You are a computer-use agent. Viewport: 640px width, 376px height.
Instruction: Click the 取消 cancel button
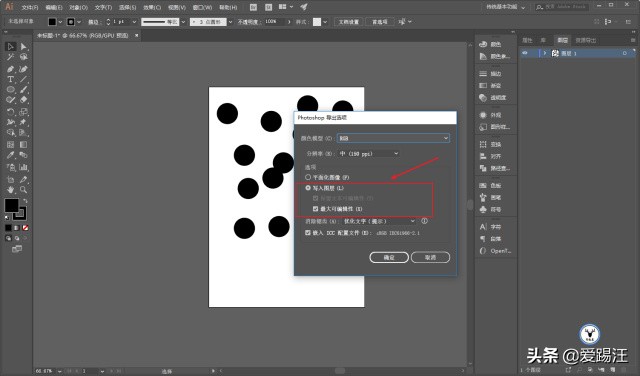[430, 257]
